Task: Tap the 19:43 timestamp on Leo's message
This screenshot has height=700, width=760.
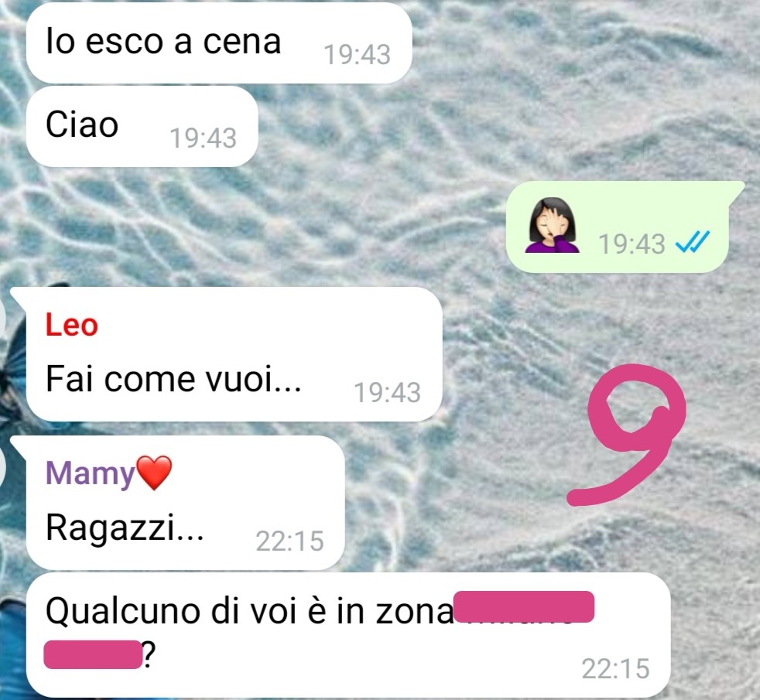Action: (x=387, y=392)
